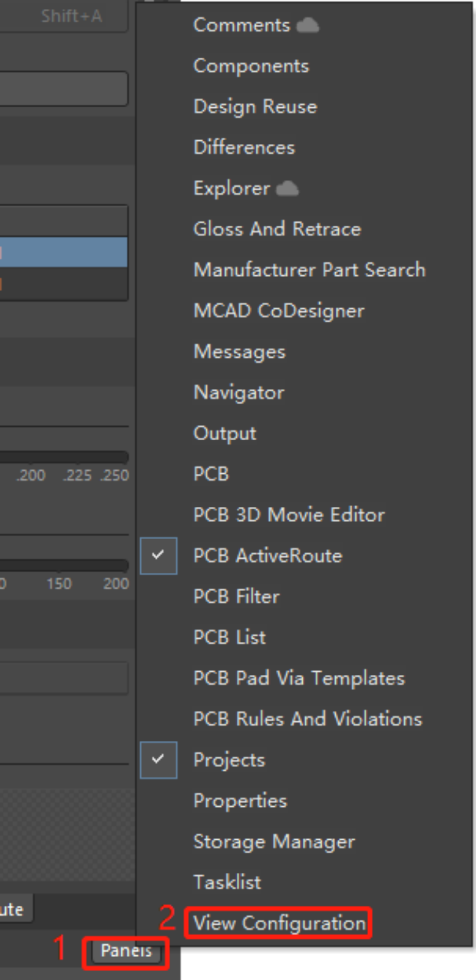476x980 pixels.
Task: Uncheck the Projects panel checkmark
Action: tap(159, 759)
